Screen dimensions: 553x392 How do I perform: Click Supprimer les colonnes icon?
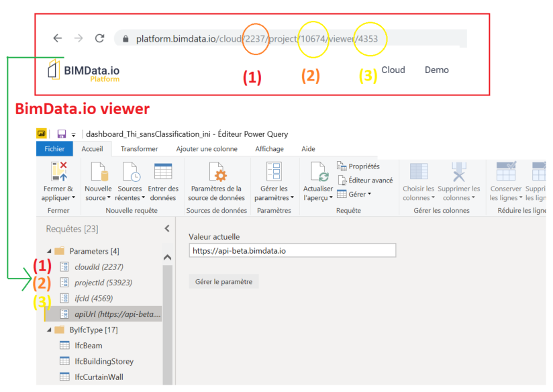coord(459,172)
